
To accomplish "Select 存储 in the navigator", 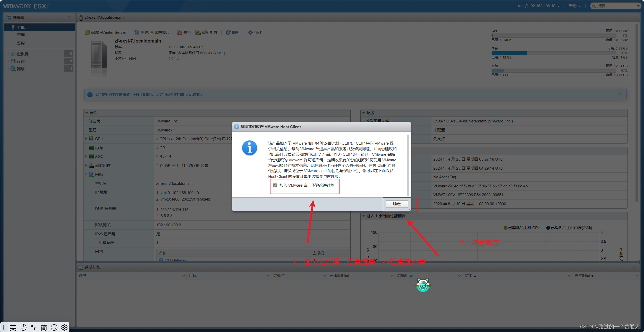I will coord(21,61).
